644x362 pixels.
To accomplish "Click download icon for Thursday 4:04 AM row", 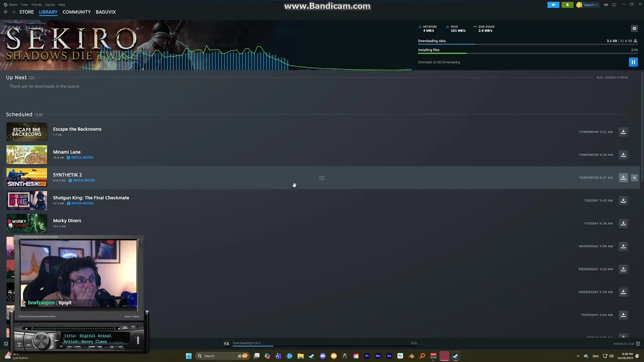I will pyautogui.click(x=623, y=315).
